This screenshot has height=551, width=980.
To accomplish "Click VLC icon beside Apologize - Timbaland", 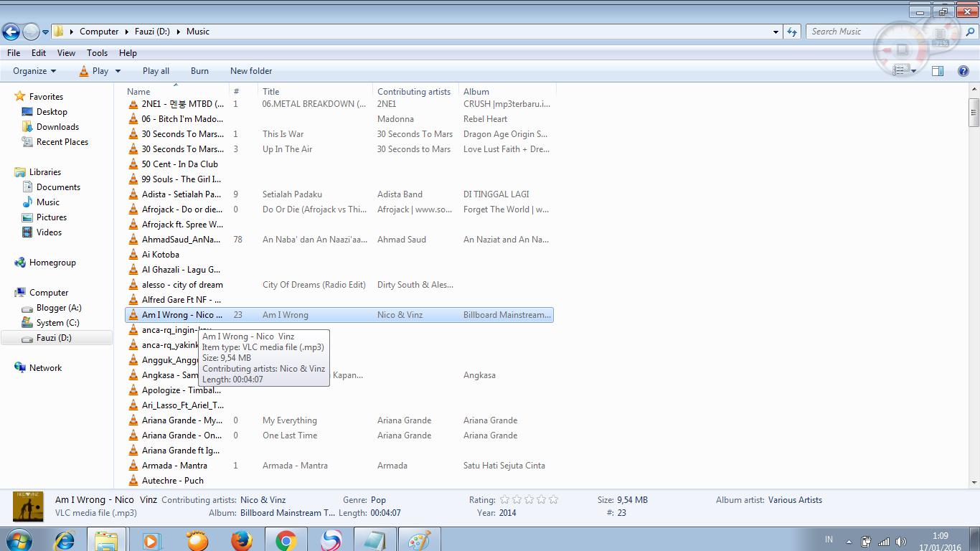I will click(x=133, y=390).
